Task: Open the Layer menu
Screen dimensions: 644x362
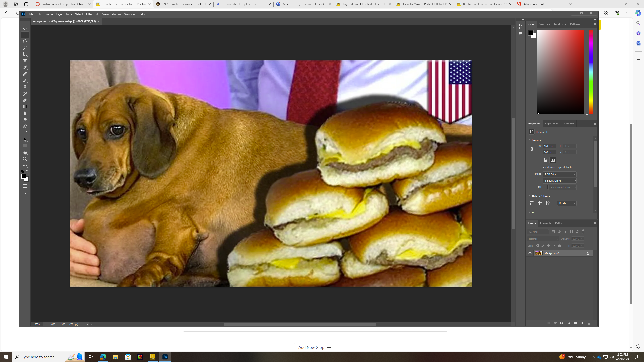Action: click(x=59, y=14)
